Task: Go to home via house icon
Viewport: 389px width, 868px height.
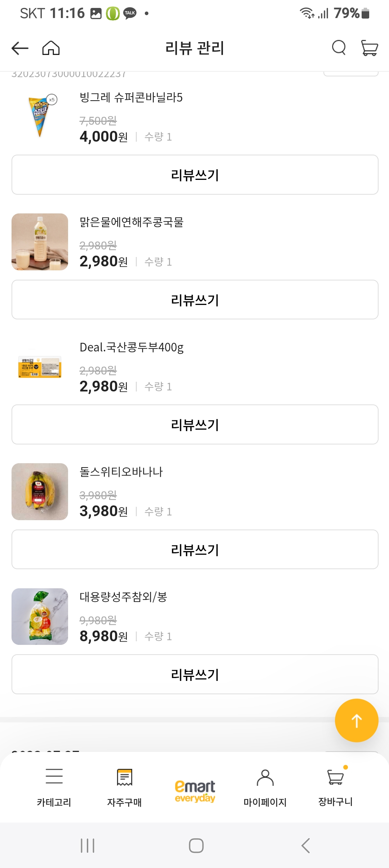Action: click(51, 48)
